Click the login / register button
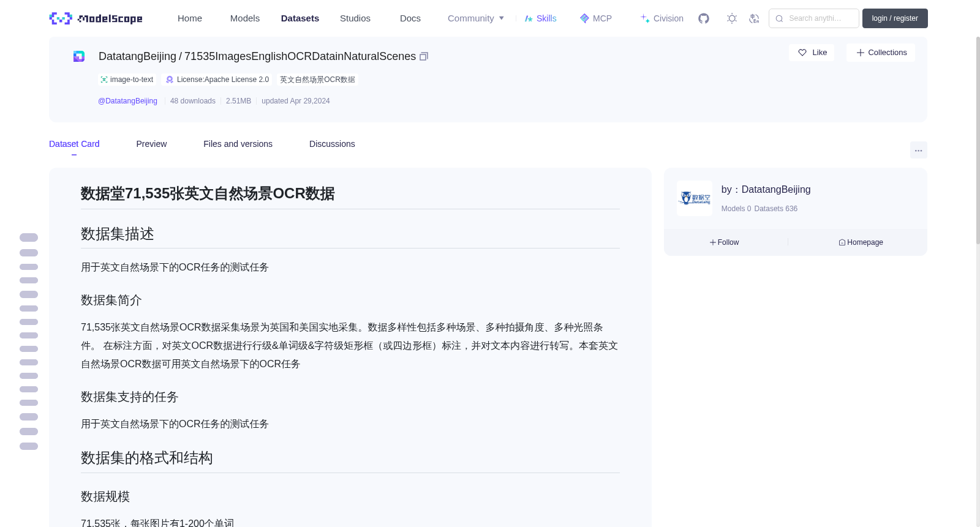Image resolution: width=980 pixels, height=527 pixels. tap(895, 18)
